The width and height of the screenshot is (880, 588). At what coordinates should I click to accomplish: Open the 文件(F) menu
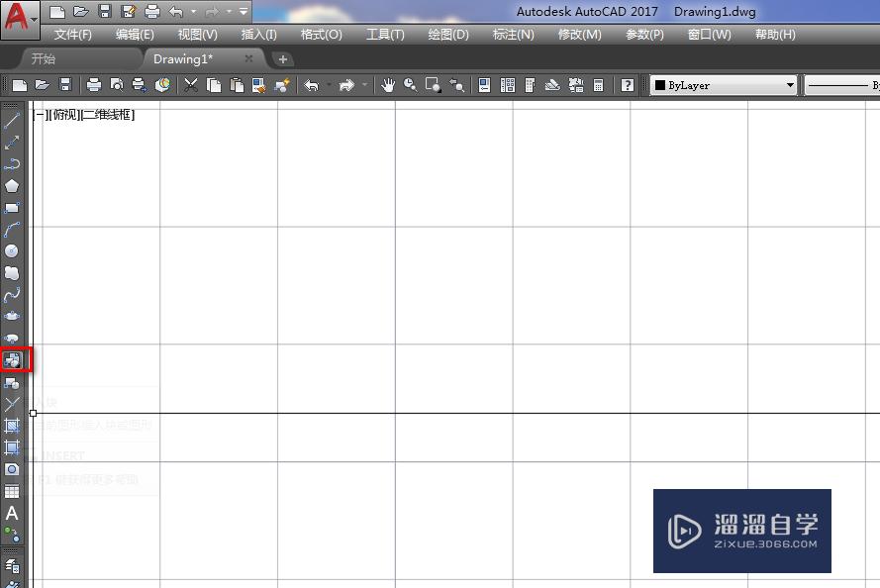coord(73,35)
